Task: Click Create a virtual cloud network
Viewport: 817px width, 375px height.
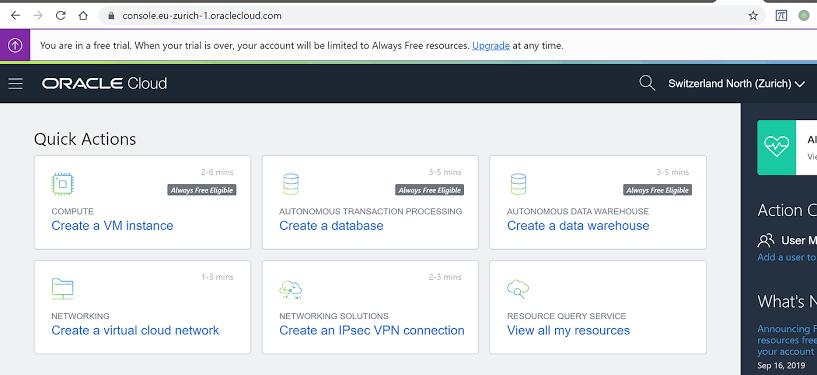Action: click(135, 330)
